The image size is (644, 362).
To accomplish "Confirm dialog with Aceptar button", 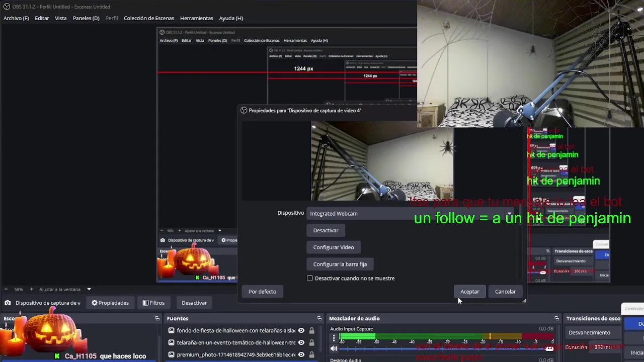I will (470, 292).
